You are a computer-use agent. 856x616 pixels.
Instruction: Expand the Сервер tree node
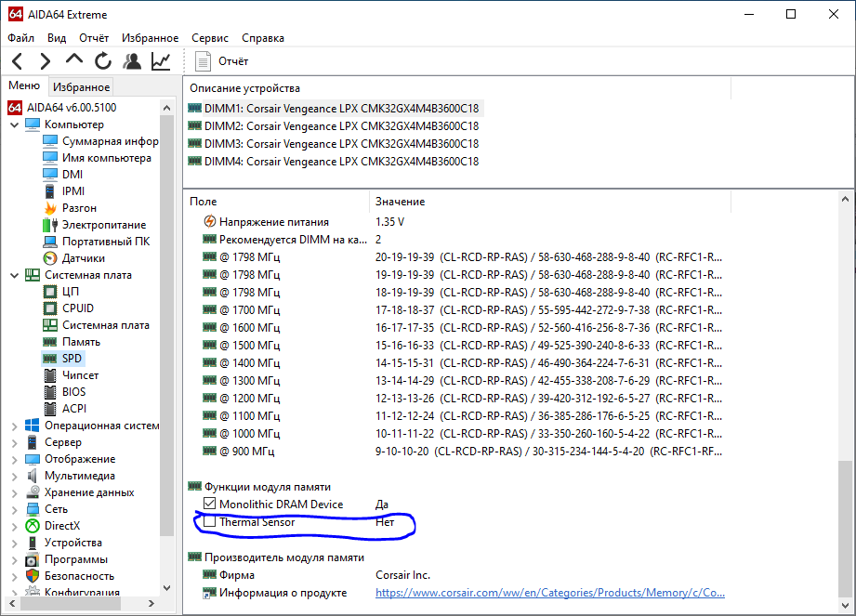pyautogui.click(x=14, y=442)
